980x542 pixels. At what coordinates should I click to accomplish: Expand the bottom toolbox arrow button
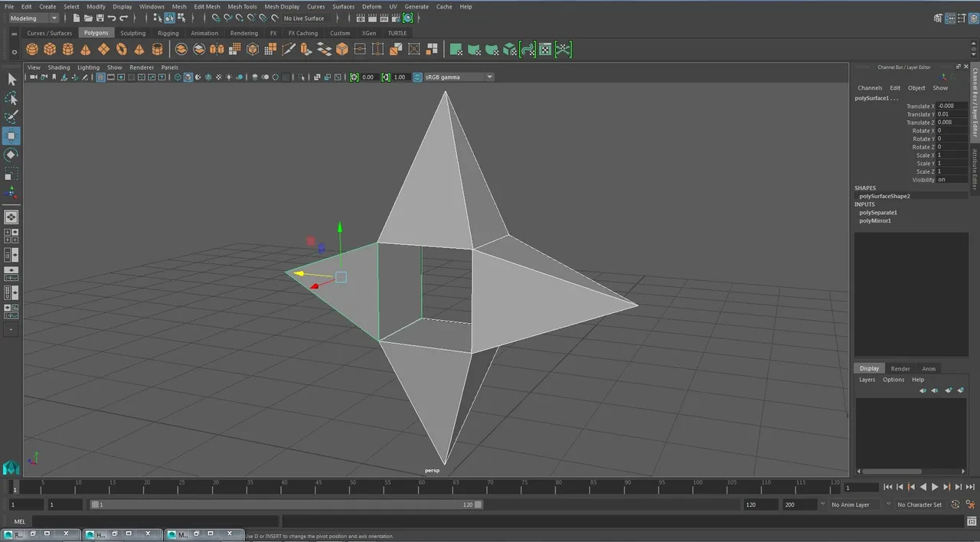pyautogui.click(x=11, y=329)
